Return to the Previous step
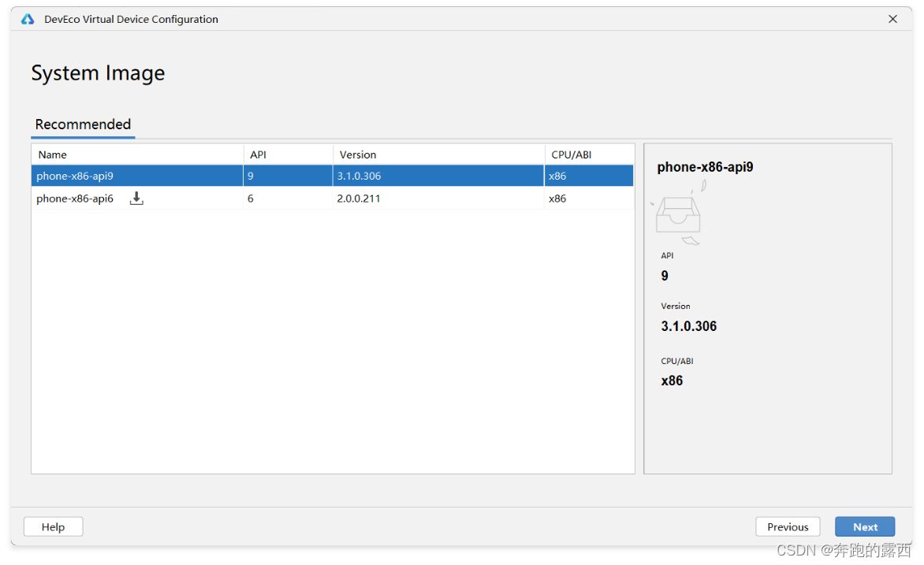The height and width of the screenshot is (565, 924). tap(788, 526)
